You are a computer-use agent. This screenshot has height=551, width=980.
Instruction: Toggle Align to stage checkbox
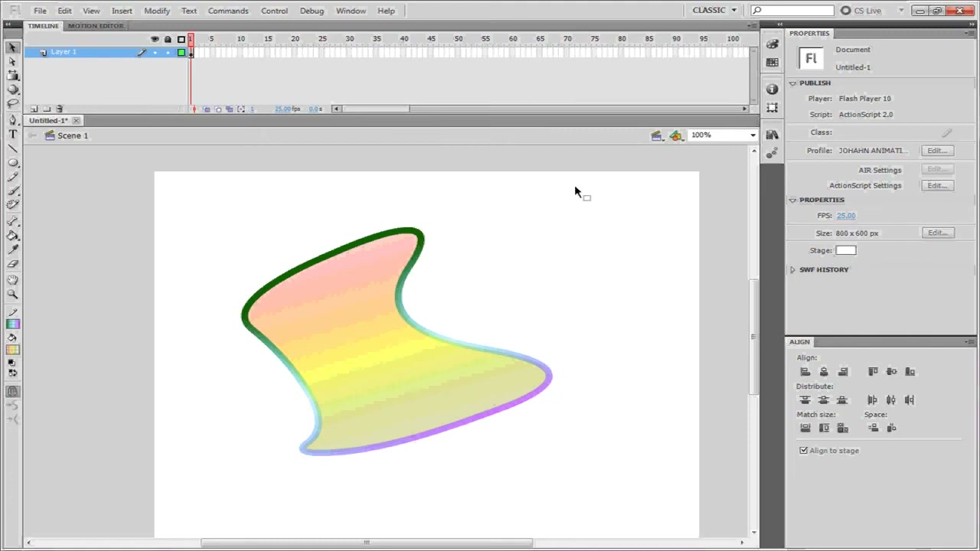(804, 451)
